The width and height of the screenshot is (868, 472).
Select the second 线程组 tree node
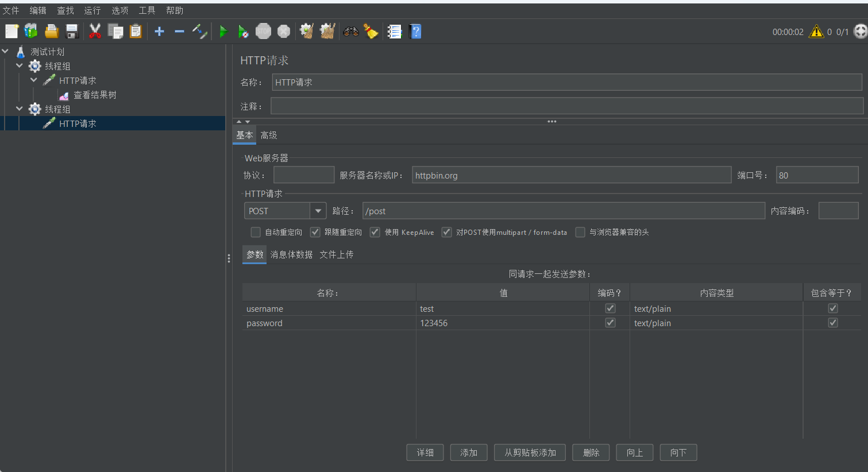pyautogui.click(x=57, y=109)
